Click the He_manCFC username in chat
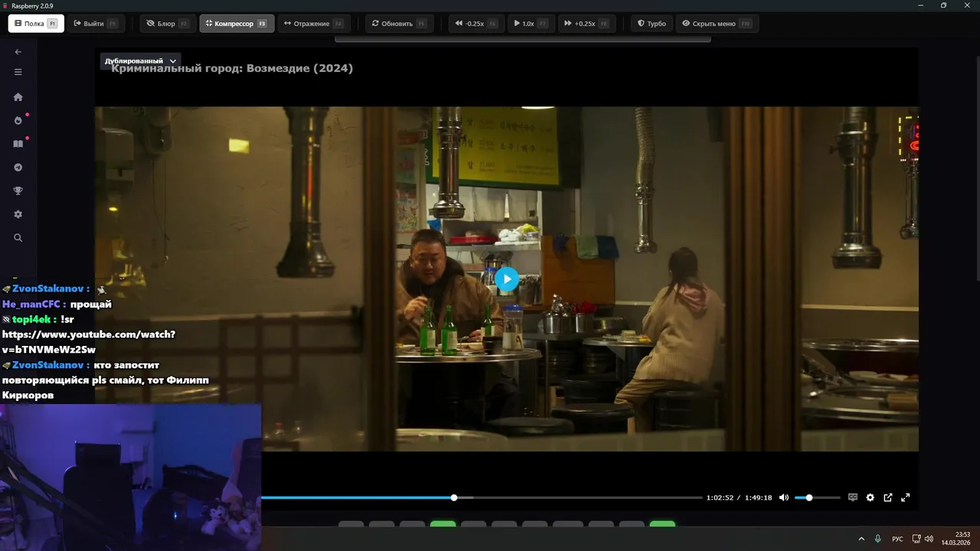Viewport: 980px width, 551px height. point(31,304)
